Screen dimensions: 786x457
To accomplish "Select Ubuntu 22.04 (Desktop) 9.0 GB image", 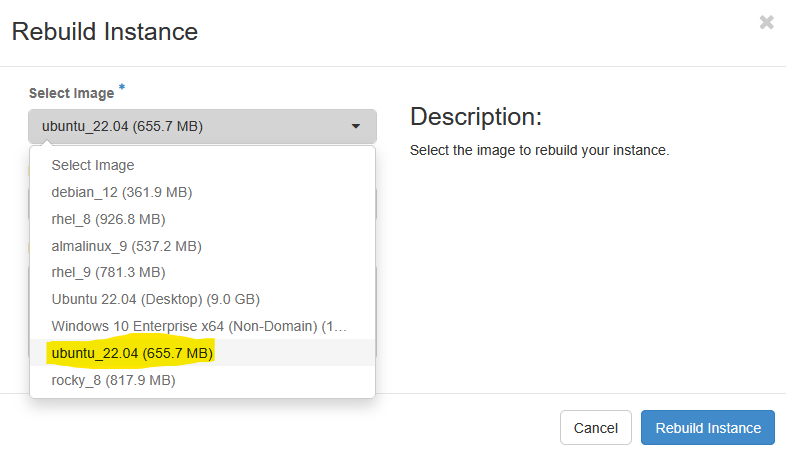I will tap(203, 300).
